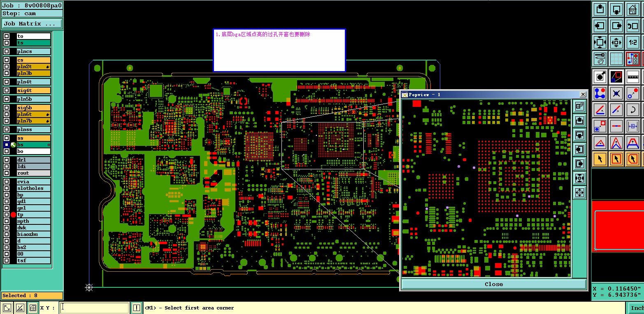Pan up inside Popview window
This screenshot has height=314, width=644.
tap(579, 121)
